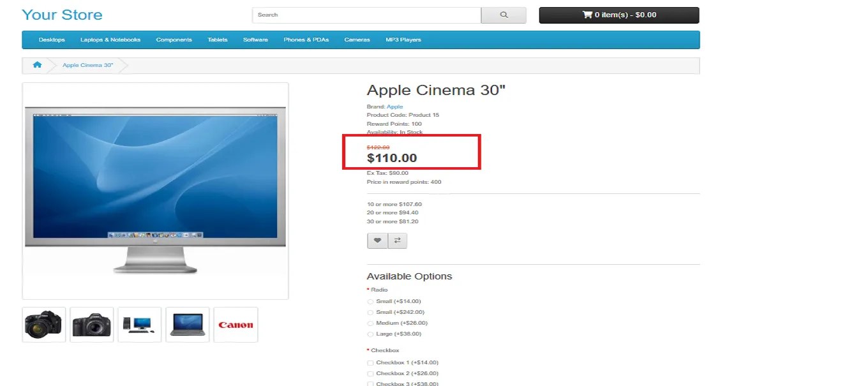
Task: Click the home breadcrumb icon
Action: click(38, 65)
